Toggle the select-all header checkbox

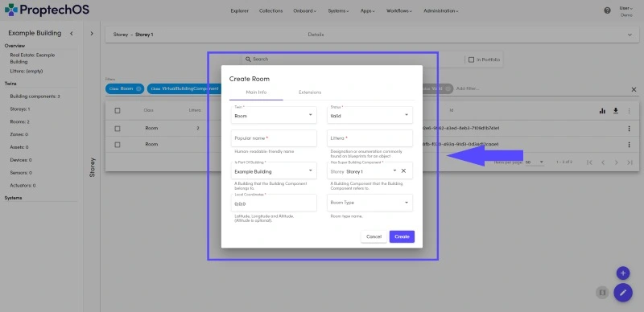pos(118,110)
